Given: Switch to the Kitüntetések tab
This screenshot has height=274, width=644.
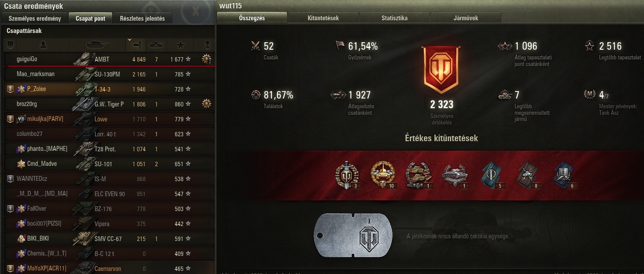Looking at the screenshot, I should (x=323, y=18).
